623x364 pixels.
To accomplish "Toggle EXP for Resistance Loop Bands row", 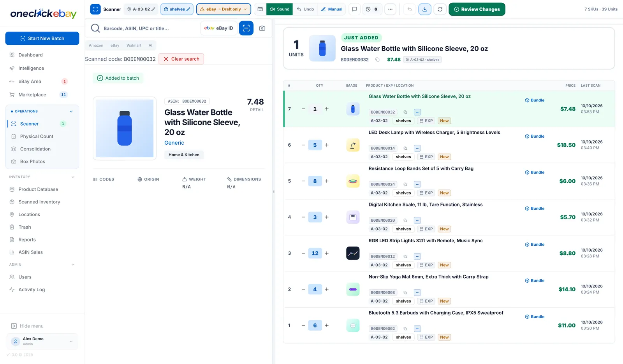I will pos(426,193).
